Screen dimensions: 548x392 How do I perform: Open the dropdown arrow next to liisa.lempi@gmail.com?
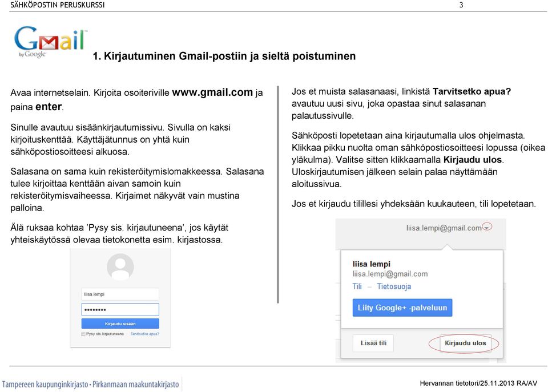pos(486,228)
